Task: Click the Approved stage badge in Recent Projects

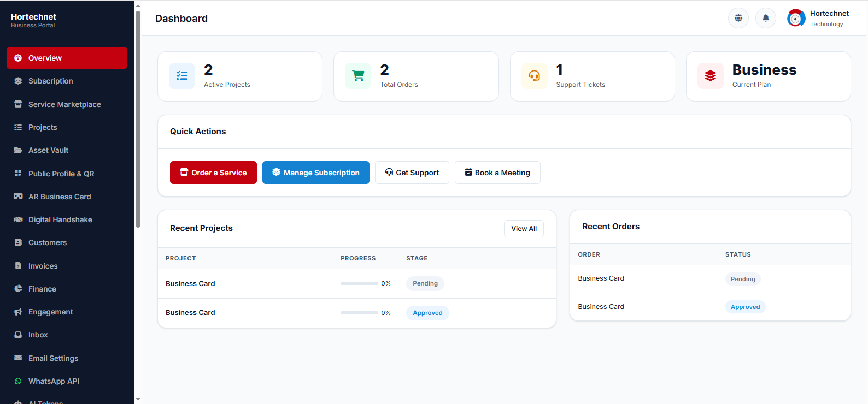Action: pyautogui.click(x=427, y=313)
